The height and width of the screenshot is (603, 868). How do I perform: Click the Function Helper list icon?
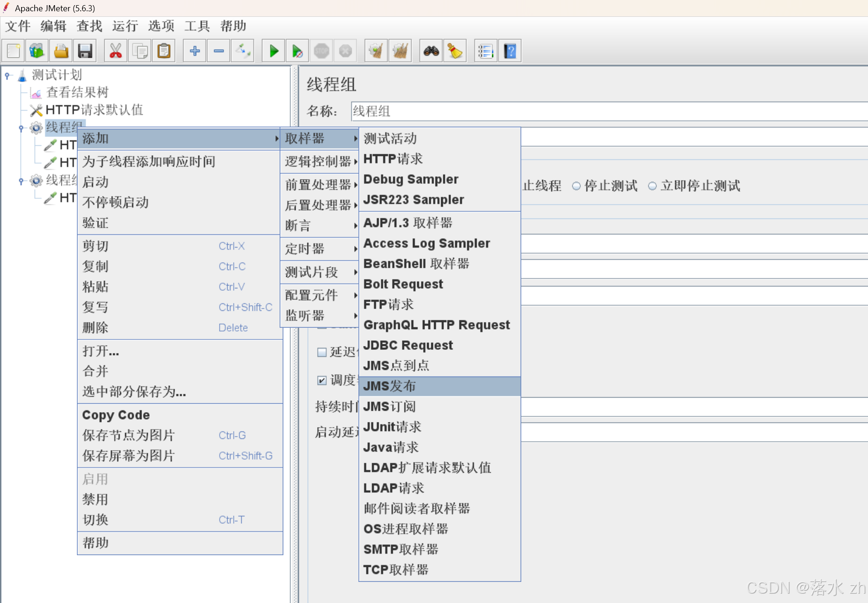(x=486, y=51)
